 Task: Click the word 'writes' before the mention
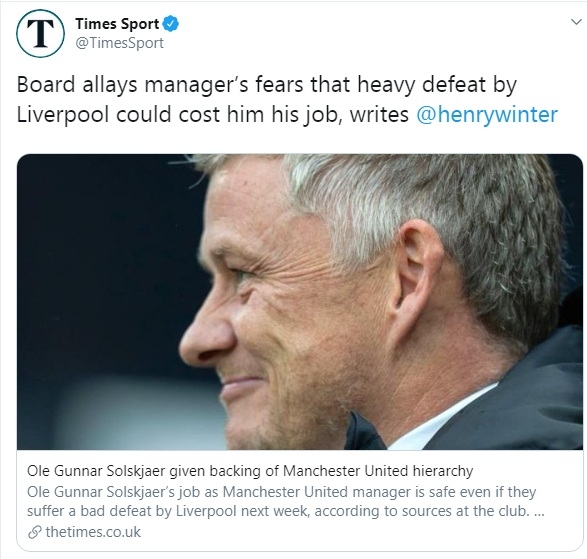(379, 115)
